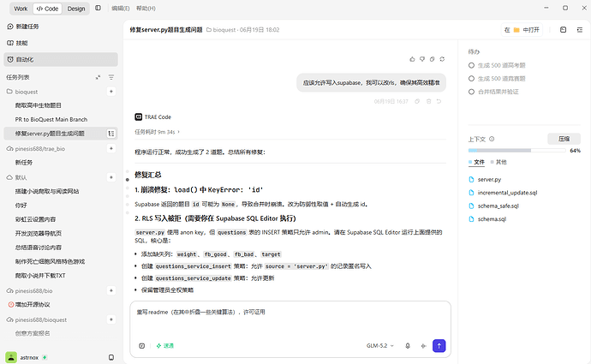Open todo list icon on 修复server.py task row
Viewport: 591px width, 364px height.
pyautogui.click(x=111, y=134)
